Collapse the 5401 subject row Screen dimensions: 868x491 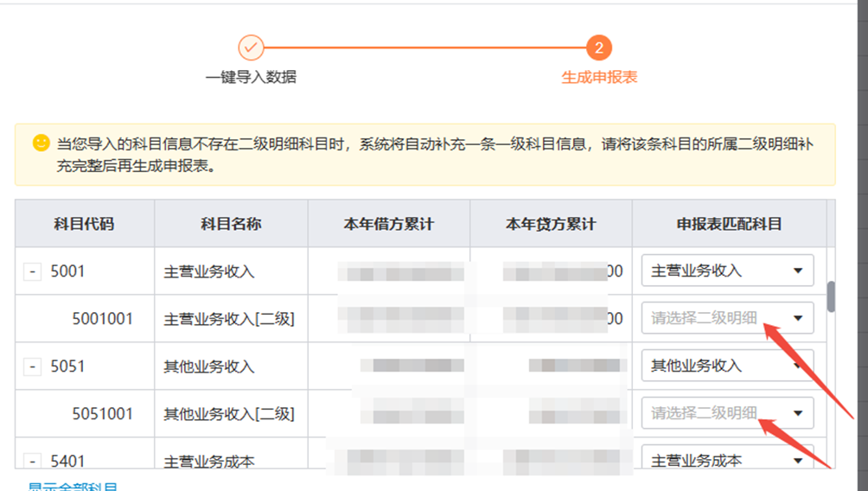[32, 462]
